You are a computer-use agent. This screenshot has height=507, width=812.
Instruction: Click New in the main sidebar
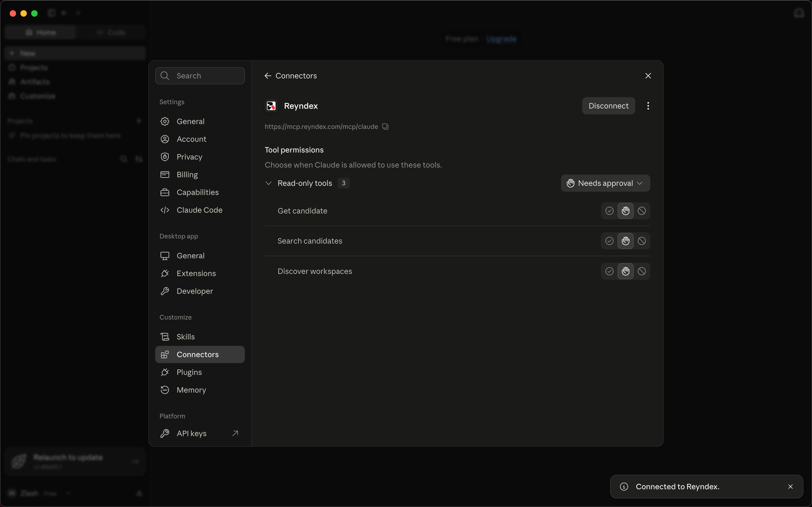75,53
